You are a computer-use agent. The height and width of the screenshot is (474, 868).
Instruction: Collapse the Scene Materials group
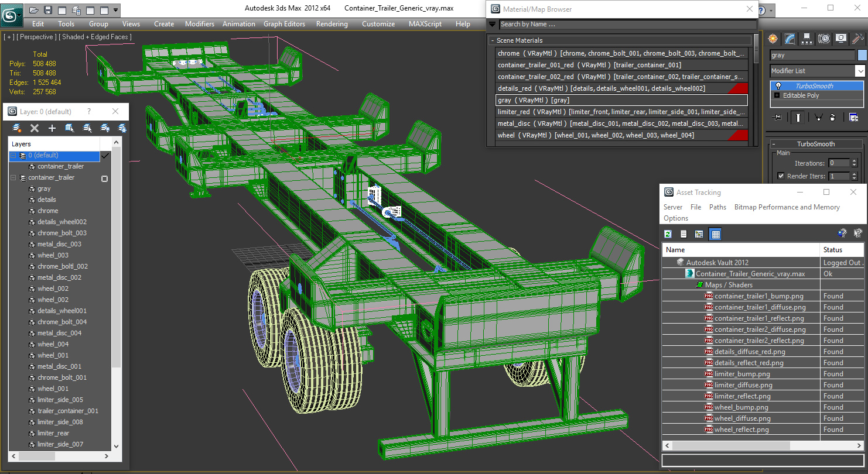click(x=492, y=40)
